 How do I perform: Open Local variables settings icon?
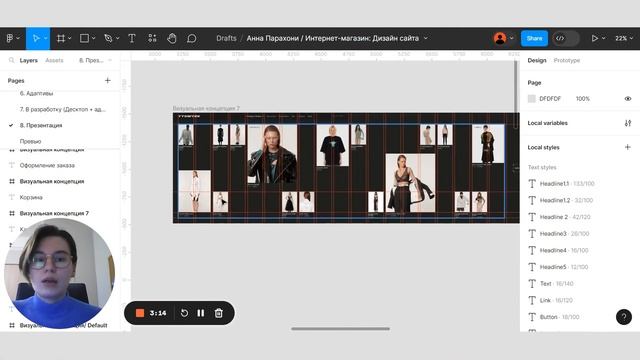click(628, 123)
